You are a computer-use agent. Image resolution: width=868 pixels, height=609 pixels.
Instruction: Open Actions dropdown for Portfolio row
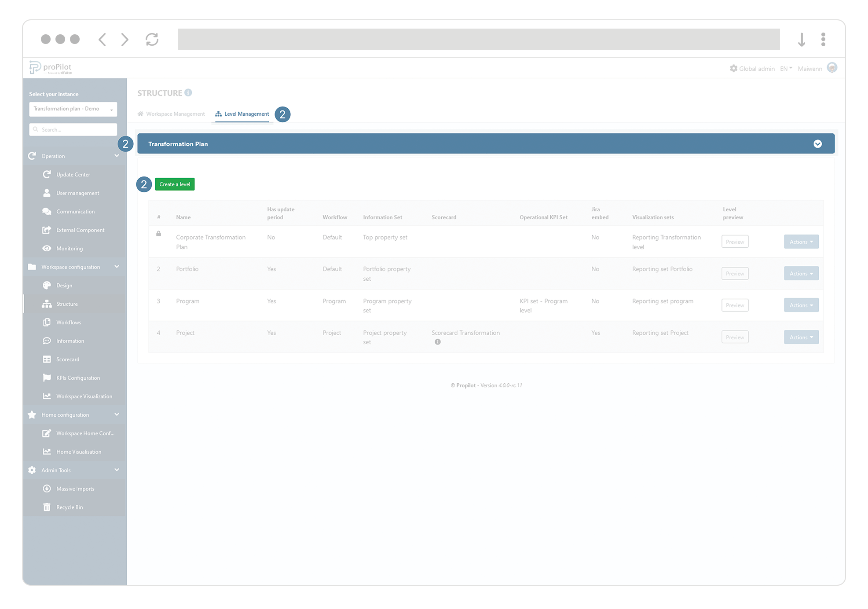(801, 274)
